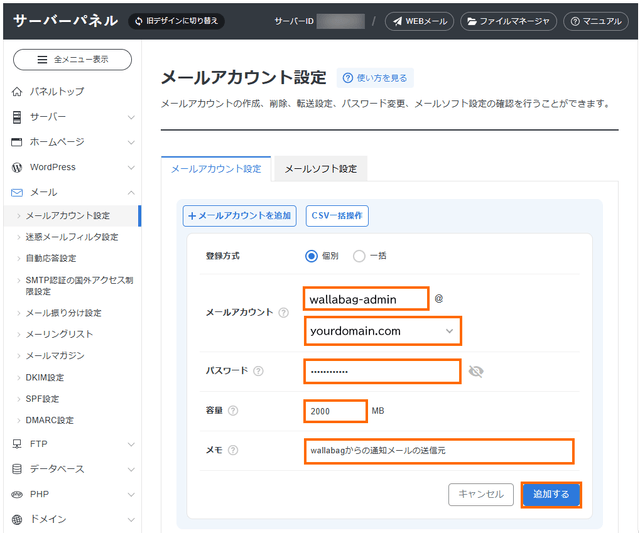Click the server rack icon beside サーバー

[17, 117]
